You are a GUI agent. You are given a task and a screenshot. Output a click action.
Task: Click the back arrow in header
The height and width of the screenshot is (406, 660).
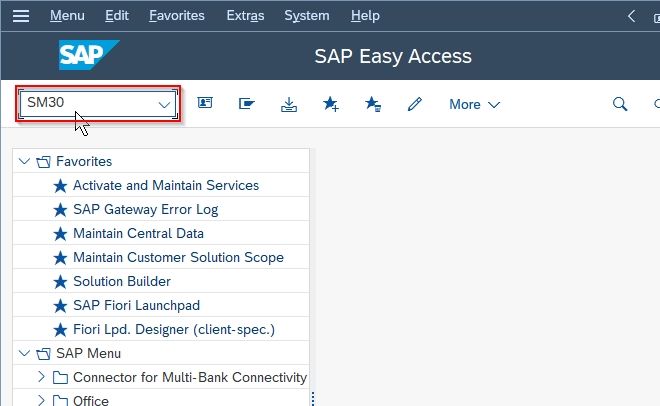tap(631, 16)
